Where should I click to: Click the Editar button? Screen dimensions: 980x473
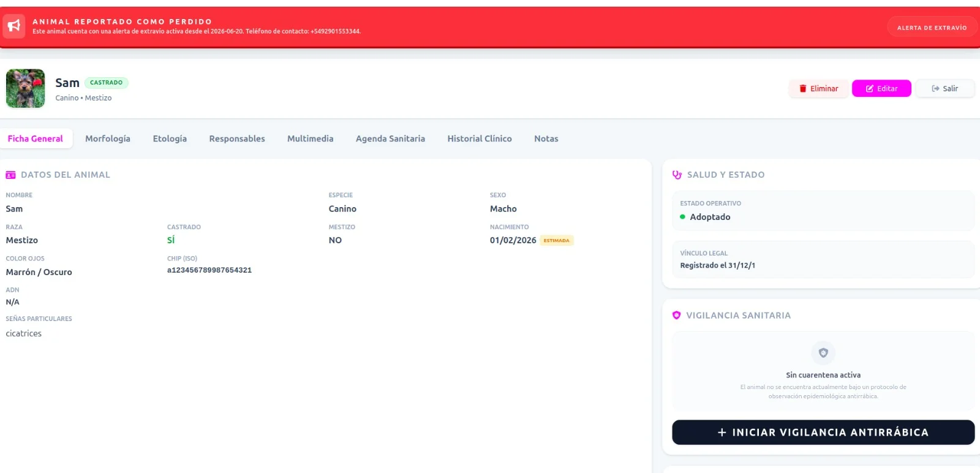tap(881, 89)
